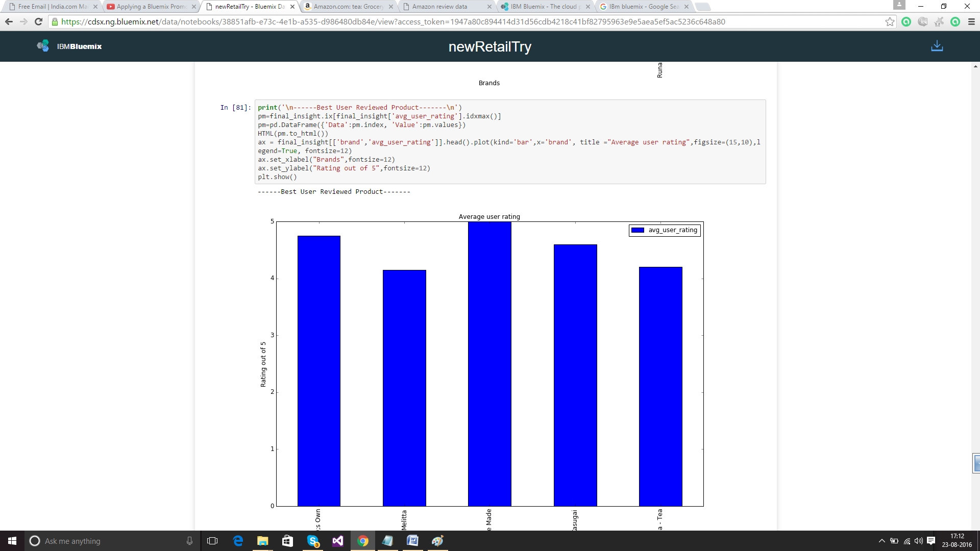The width and height of the screenshot is (980, 551).
Task: Click the notebook download icon
Action: click(937, 46)
